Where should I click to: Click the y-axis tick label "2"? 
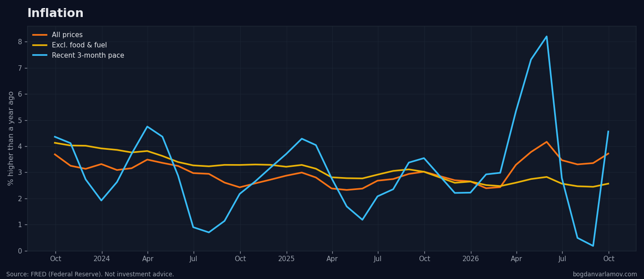click(x=20, y=199)
